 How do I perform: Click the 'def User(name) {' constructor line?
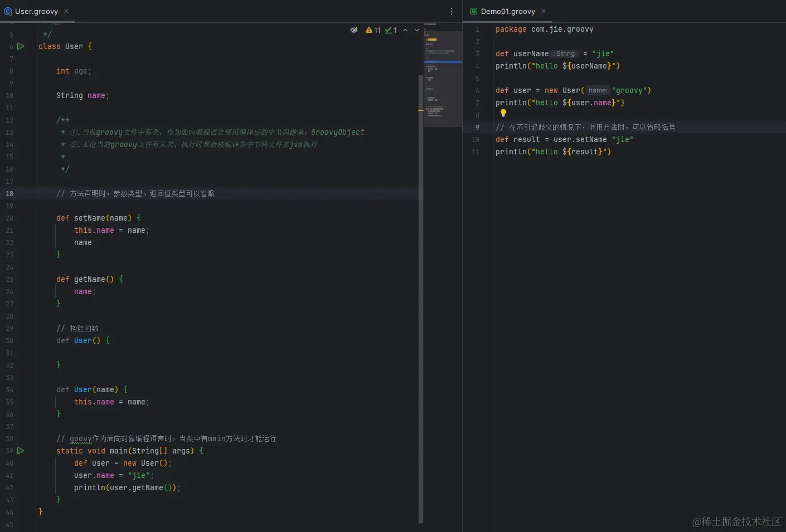[x=92, y=389]
